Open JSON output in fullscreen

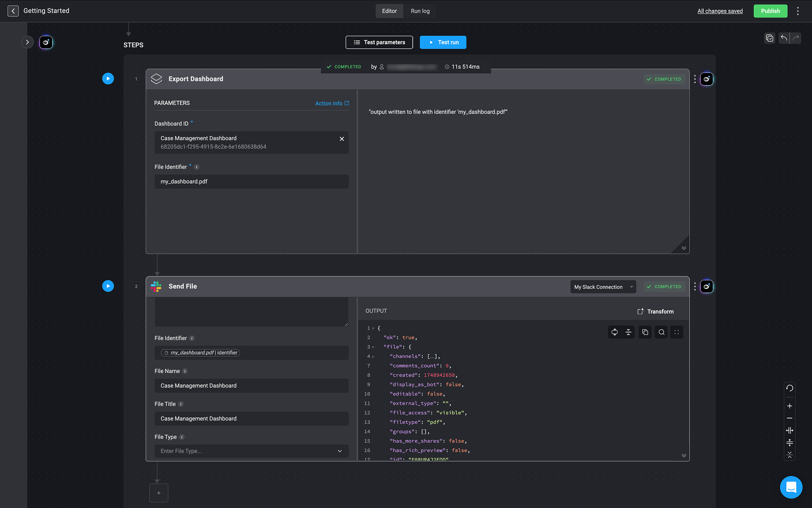677,332
